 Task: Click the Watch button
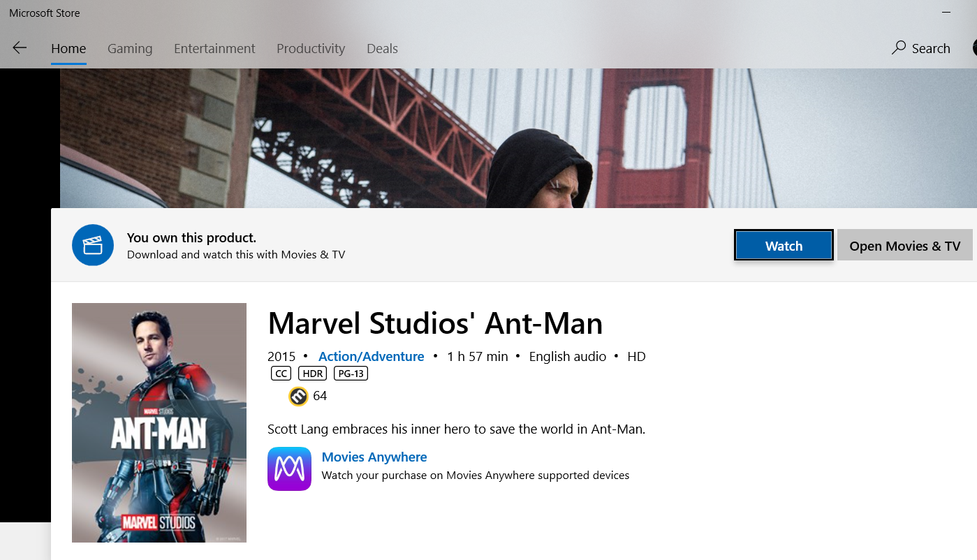[784, 245]
